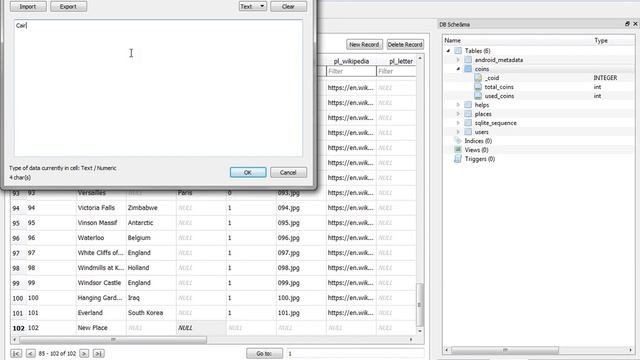Select the Everland cell
Screen dimensions: 640x360
pos(101,313)
